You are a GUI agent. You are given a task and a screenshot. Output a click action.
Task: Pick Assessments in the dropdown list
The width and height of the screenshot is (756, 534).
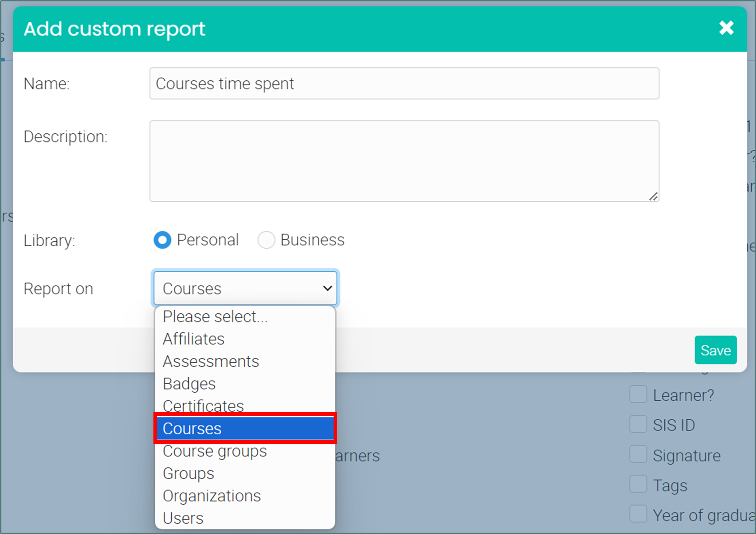211,361
